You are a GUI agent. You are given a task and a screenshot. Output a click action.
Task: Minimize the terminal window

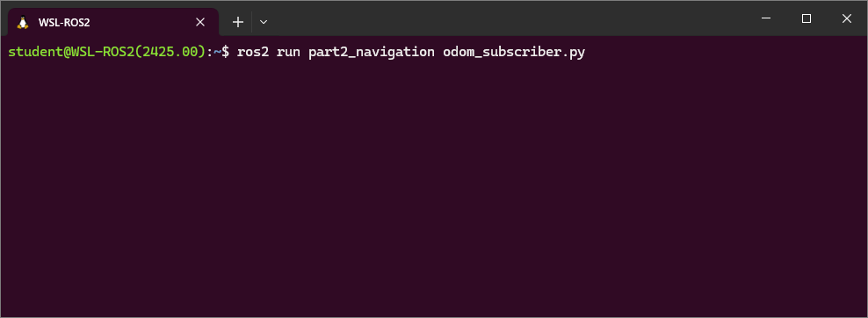pyautogui.click(x=766, y=18)
